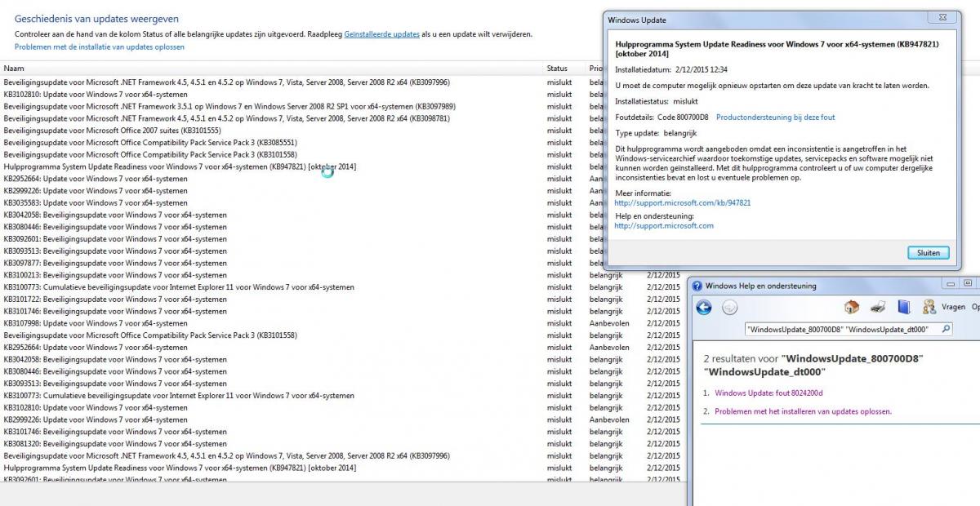Open the Geïnstalleerde updates link
This screenshot has width=980, height=506.
click(382, 34)
